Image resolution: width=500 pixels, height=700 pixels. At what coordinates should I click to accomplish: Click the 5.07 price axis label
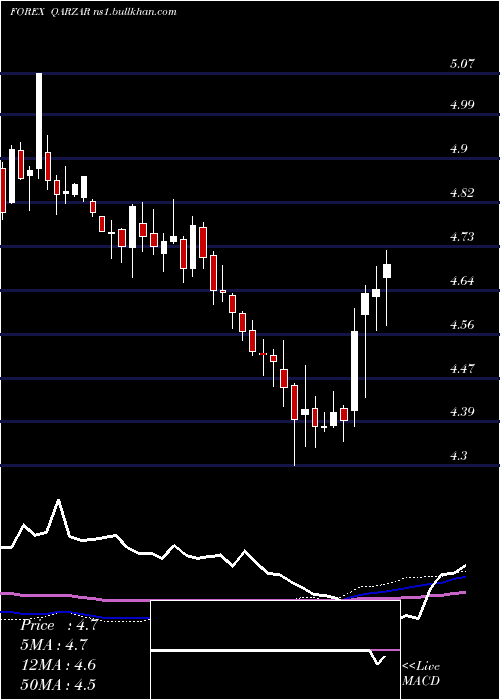(x=461, y=64)
